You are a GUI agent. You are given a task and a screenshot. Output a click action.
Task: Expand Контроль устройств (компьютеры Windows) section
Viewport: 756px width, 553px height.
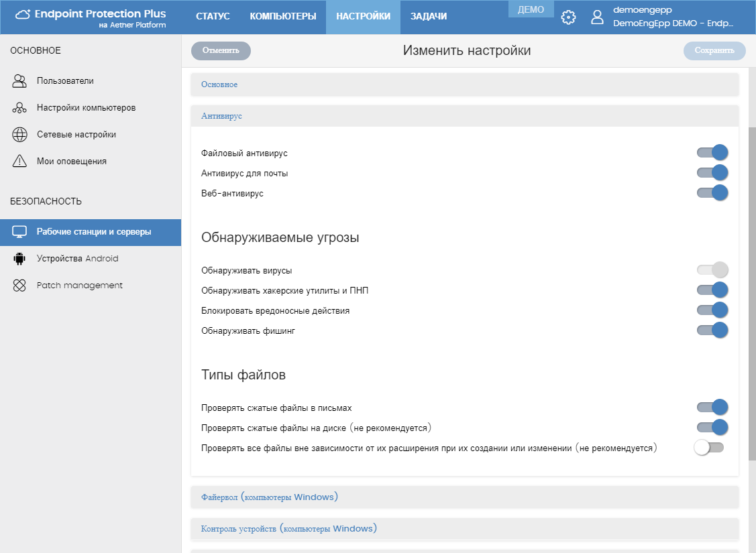click(x=465, y=529)
